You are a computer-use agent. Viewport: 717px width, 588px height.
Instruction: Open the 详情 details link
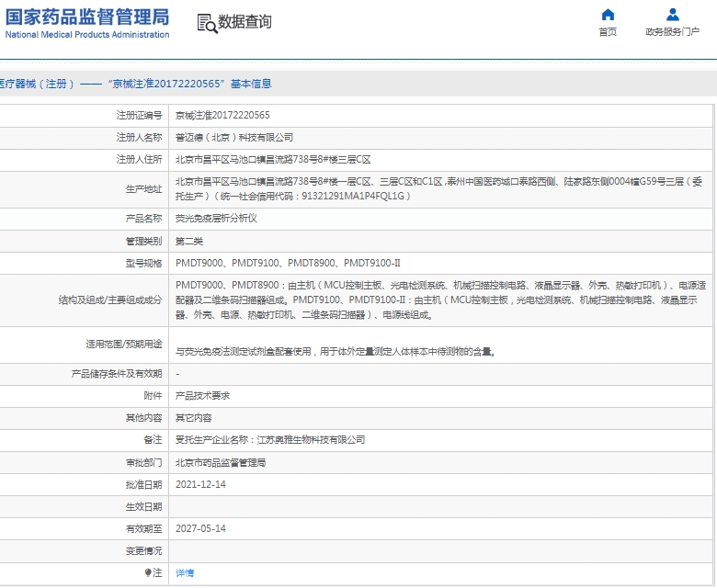[185, 572]
